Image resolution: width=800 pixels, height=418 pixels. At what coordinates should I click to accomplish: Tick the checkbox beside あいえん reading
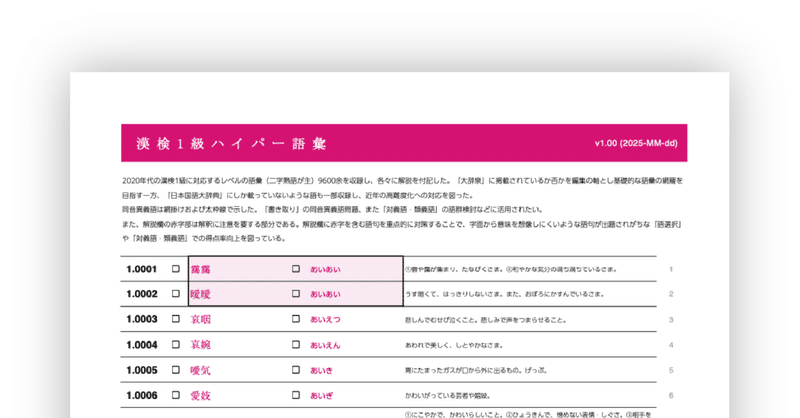point(296,345)
